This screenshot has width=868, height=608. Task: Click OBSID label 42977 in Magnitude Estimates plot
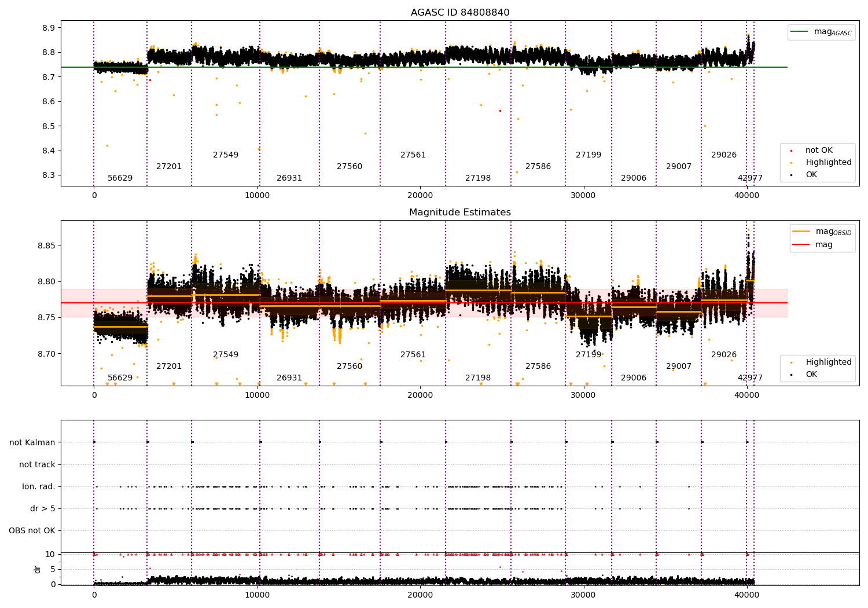pos(750,378)
